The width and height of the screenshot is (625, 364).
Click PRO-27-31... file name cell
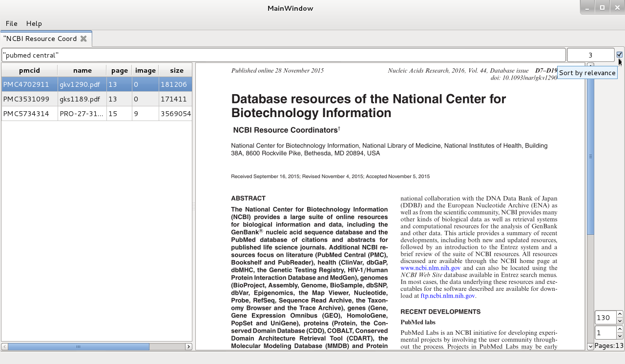tap(82, 114)
